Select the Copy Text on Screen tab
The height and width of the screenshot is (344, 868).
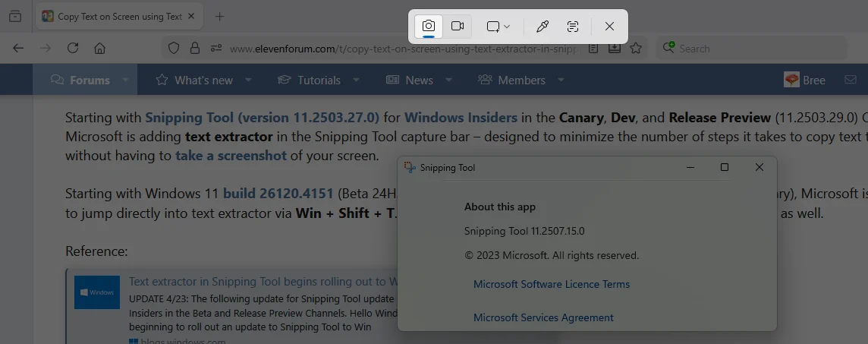[x=120, y=16]
